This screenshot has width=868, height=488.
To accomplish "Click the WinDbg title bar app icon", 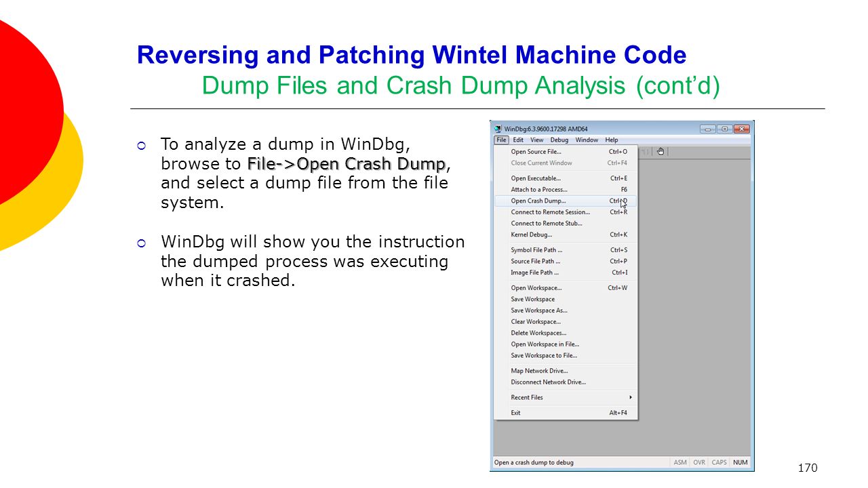I will pyautogui.click(x=498, y=129).
